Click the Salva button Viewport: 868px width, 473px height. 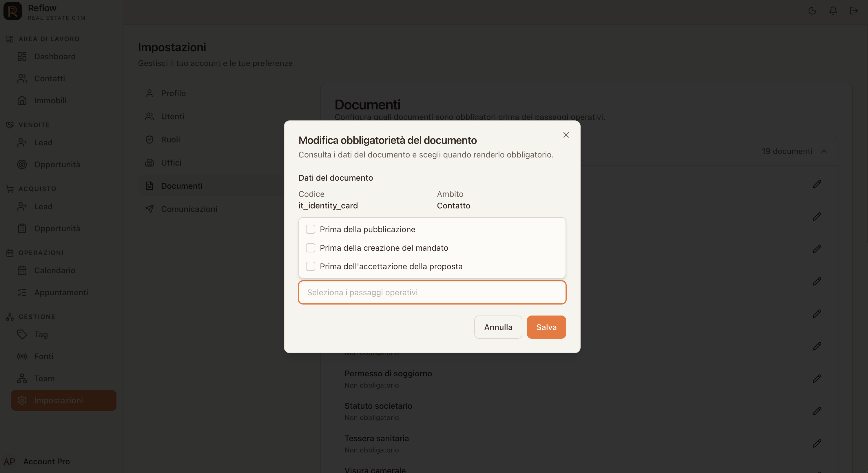click(546, 327)
